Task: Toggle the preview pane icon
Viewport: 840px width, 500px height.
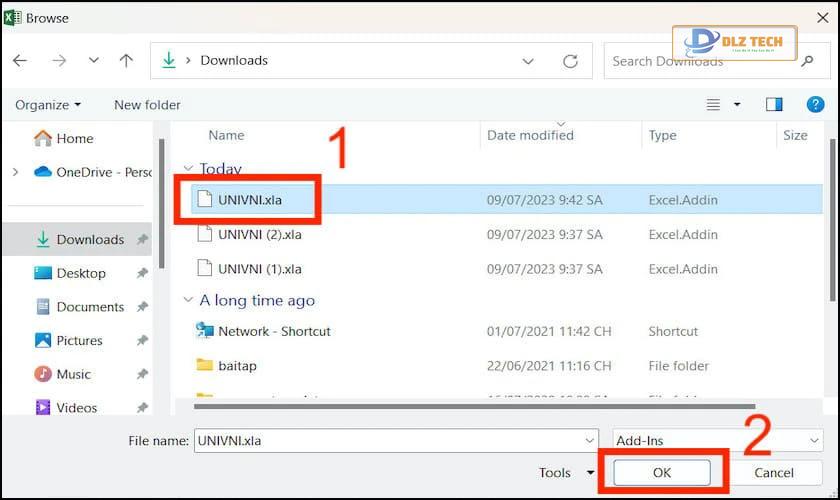Action: [x=774, y=104]
